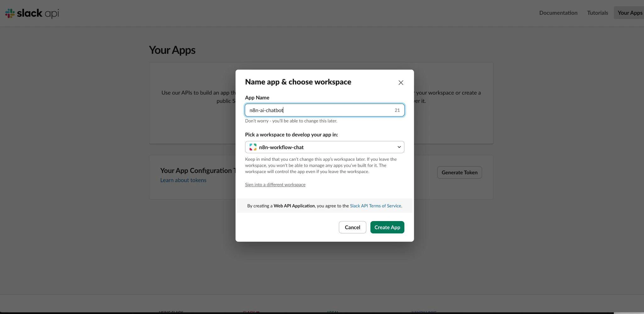This screenshot has width=644, height=314.
Task: Click the Slack API logo
Action: [32, 13]
